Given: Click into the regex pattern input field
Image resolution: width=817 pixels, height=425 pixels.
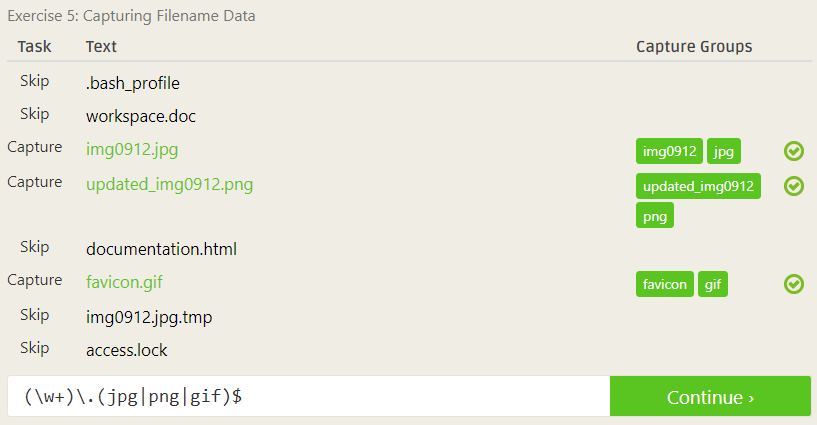Looking at the screenshot, I should pyautogui.click(x=308, y=396).
